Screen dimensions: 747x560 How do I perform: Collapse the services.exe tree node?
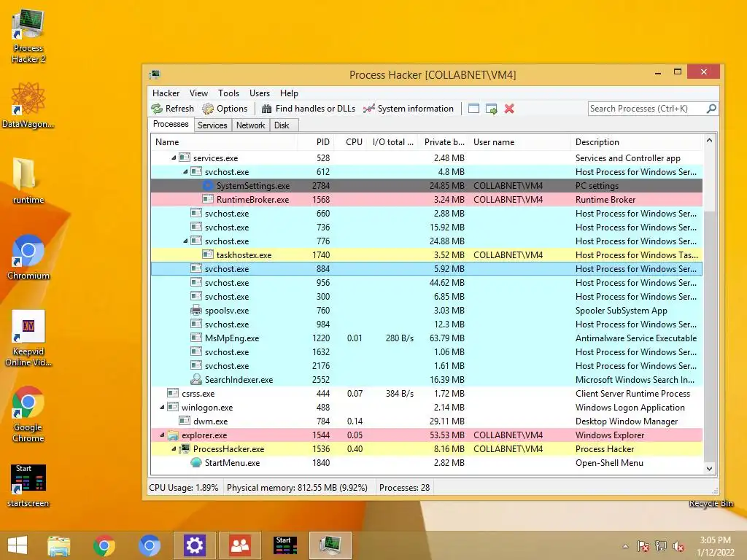[x=174, y=157]
